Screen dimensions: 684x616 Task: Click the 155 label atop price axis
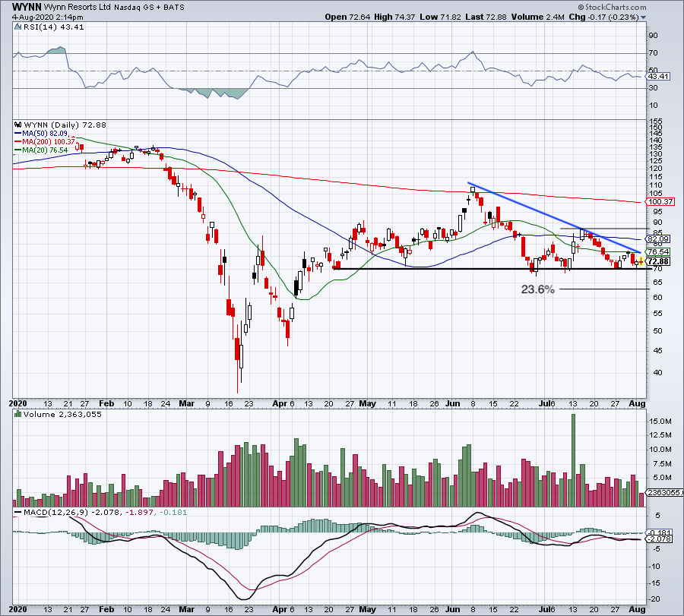[x=656, y=122]
